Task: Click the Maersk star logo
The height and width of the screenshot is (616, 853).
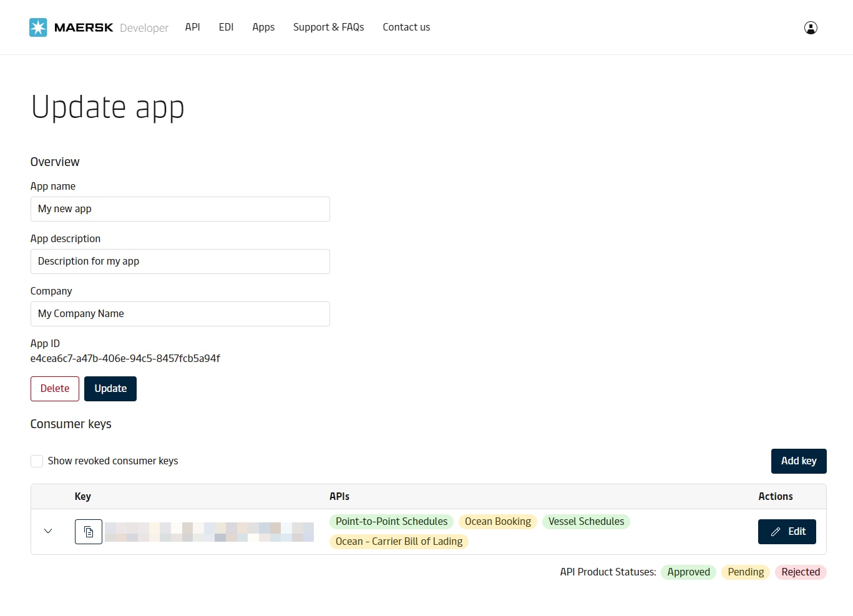Action: point(38,27)
